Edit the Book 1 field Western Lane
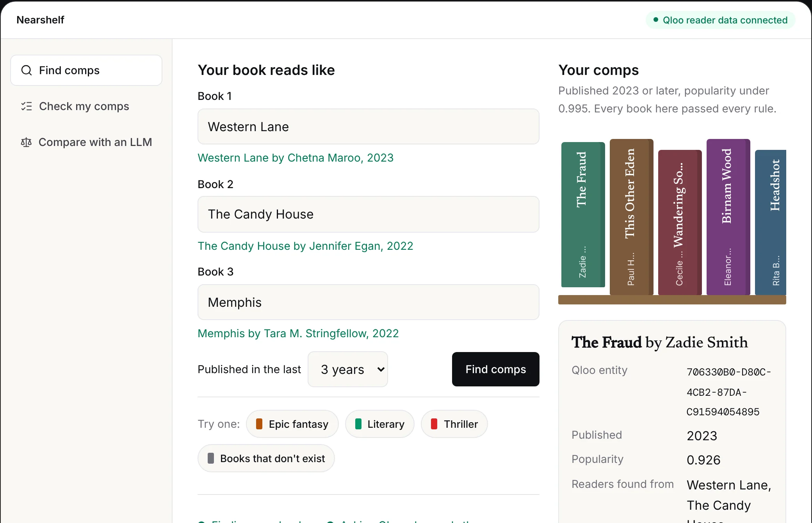 (369, 126)
